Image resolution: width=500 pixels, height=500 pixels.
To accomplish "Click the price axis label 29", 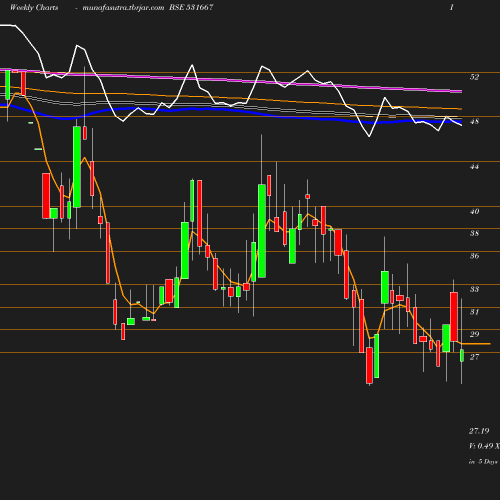I will pyautogui.click(x=474, y=334).
